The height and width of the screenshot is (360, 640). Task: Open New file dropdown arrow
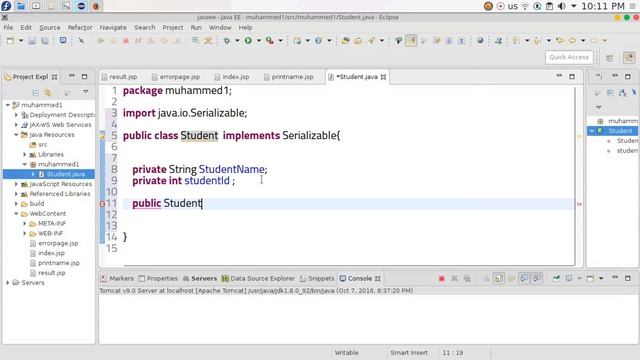pyautogui.click(x=20, y=40)
